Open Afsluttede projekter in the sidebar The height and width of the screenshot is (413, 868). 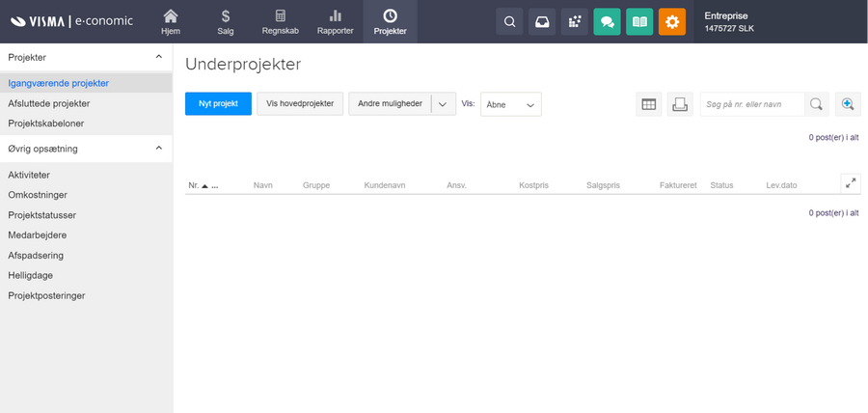point(49,103)
